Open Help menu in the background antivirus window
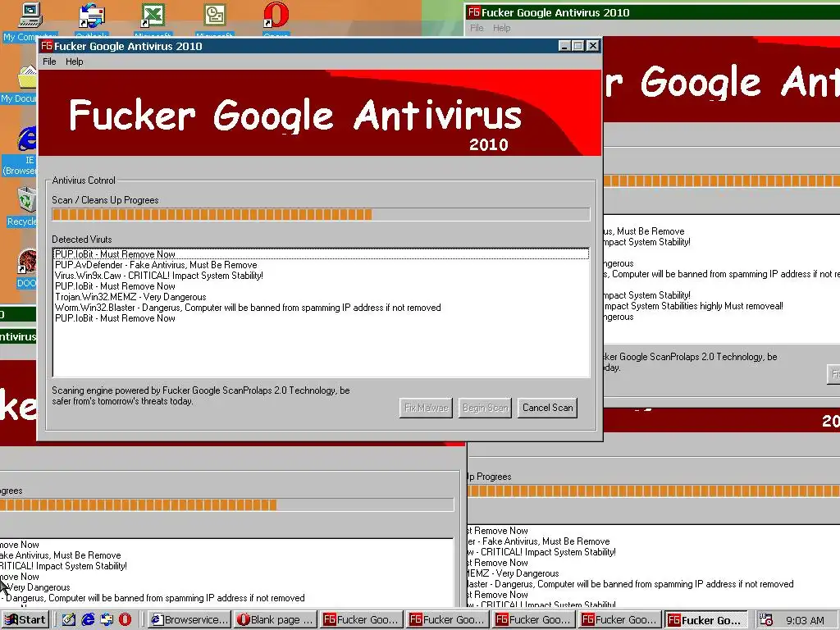 click(501, 28)
